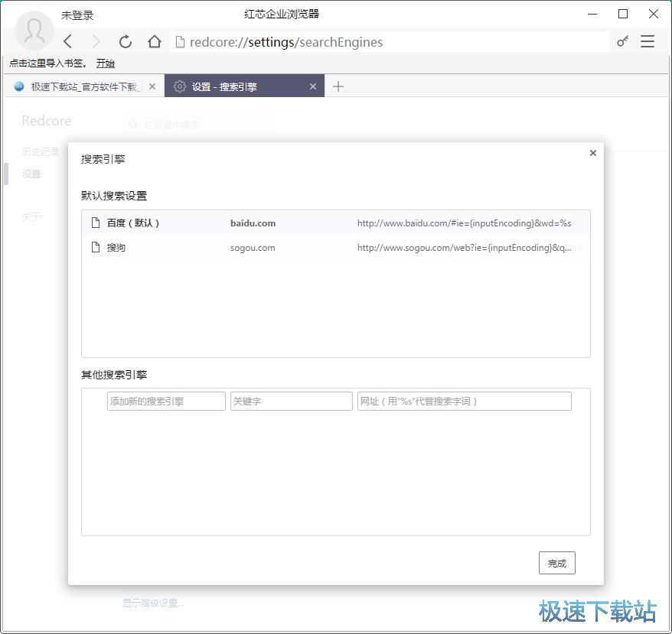
Task: Click baidu.com keyword text
Action: pyautogui.click(x=253, y=223)
